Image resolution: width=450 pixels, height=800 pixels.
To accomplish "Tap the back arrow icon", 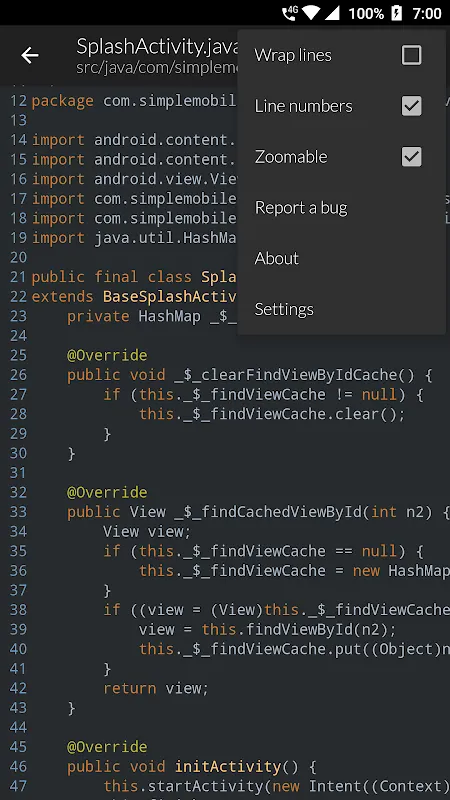I will click(30, 55).
